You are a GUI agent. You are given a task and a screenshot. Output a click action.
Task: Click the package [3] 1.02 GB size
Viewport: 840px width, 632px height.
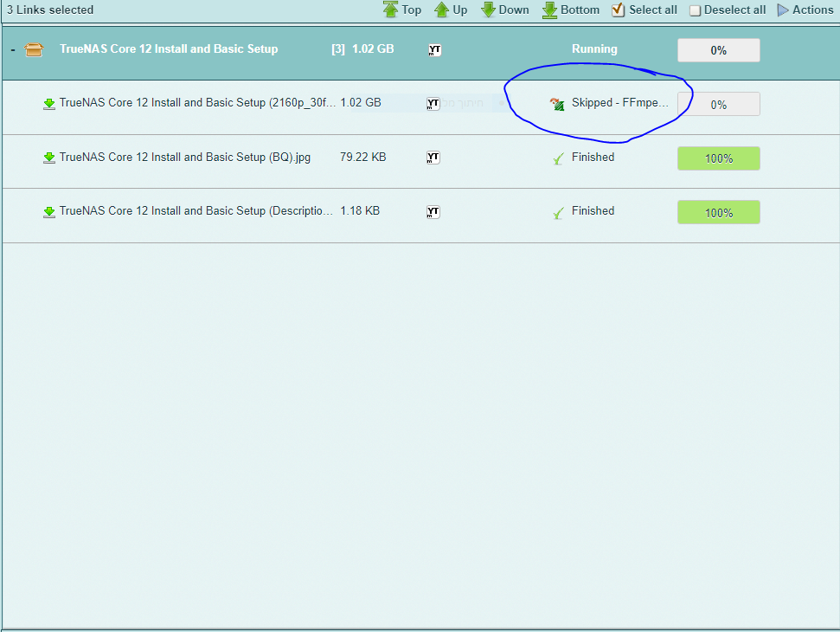click(362, 48)
